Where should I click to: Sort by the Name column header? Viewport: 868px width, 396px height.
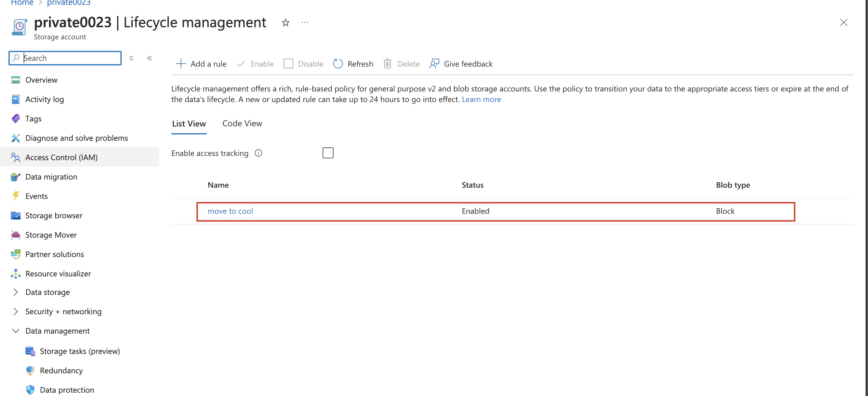(218, 185)
